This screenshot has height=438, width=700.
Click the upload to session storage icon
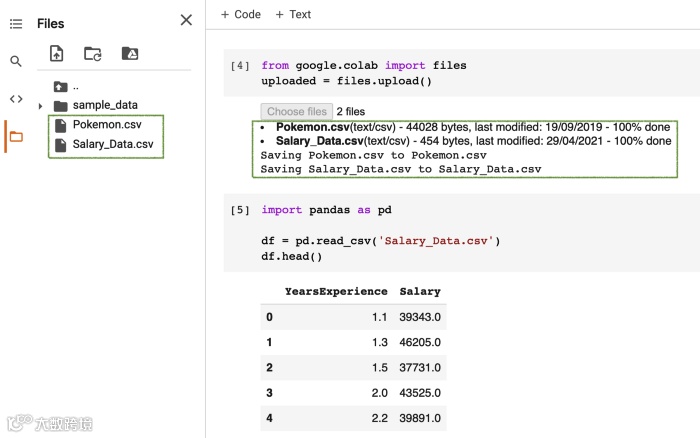pyautogui.click(x=56, y=54)
